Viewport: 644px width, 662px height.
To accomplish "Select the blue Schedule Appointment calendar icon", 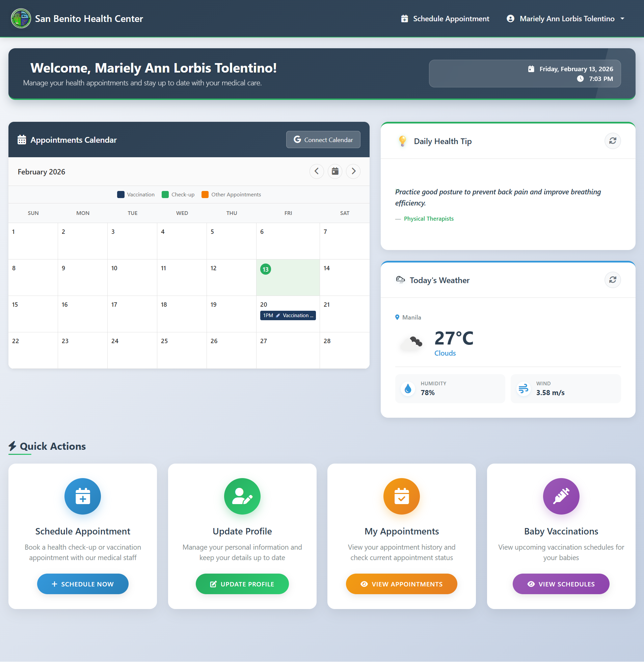I will [83, 496].
